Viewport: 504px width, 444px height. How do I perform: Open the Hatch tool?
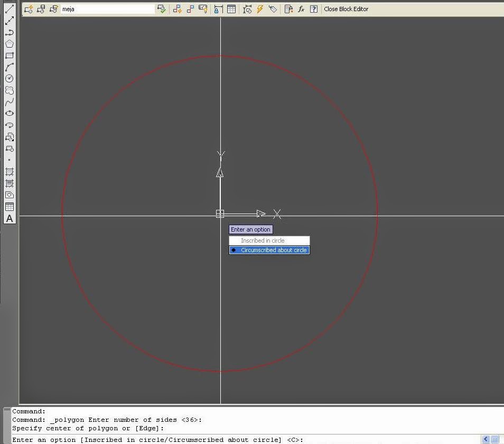(x=9, y=171)
